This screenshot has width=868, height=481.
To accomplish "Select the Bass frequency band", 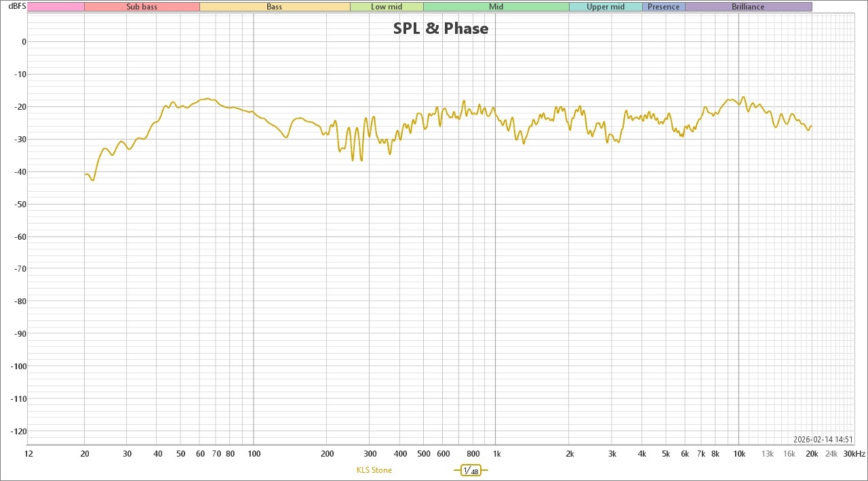I will point(275,7).
